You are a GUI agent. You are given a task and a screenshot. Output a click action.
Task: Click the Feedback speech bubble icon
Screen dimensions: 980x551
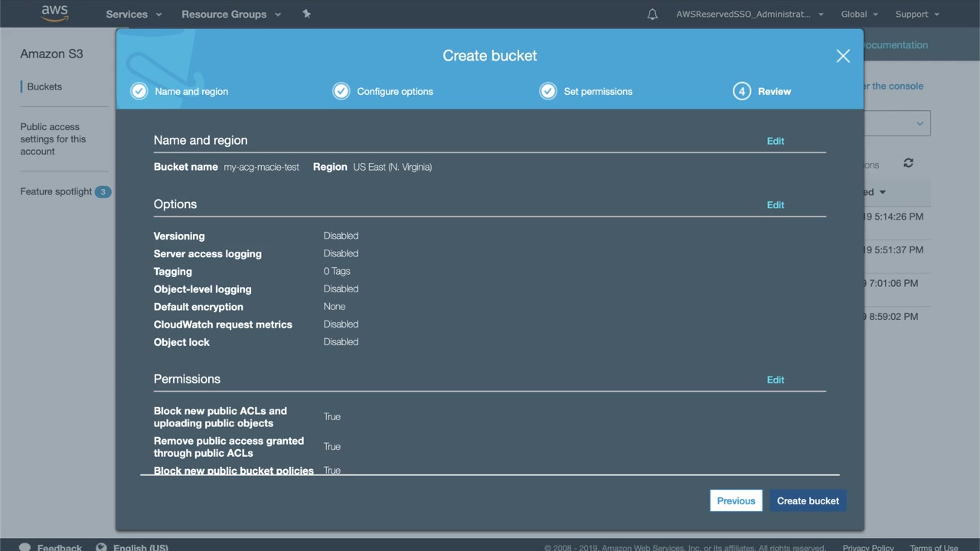pos(25,548)
